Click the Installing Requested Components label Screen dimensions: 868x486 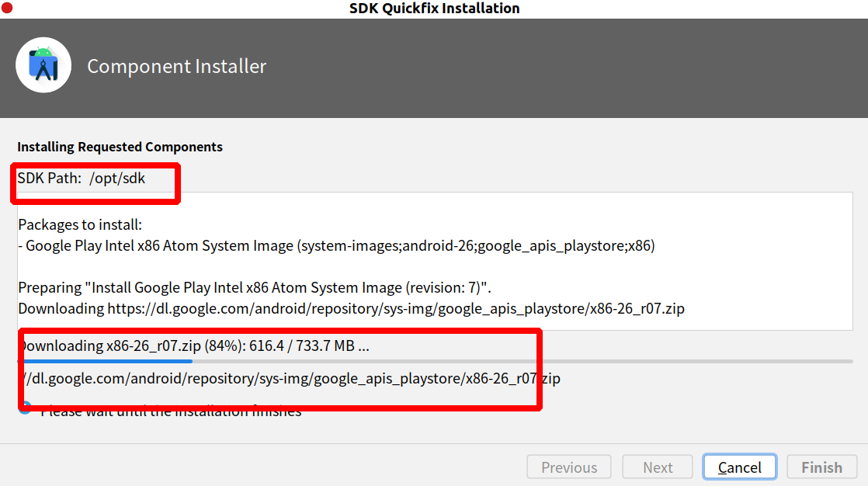pyautogui.click(x=120, y=147)
